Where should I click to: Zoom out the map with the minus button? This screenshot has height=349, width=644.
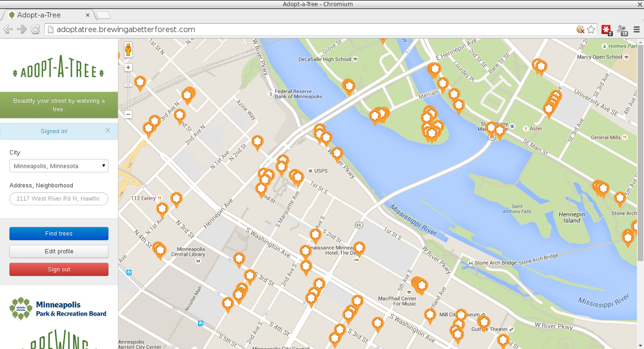pos(128,114)
